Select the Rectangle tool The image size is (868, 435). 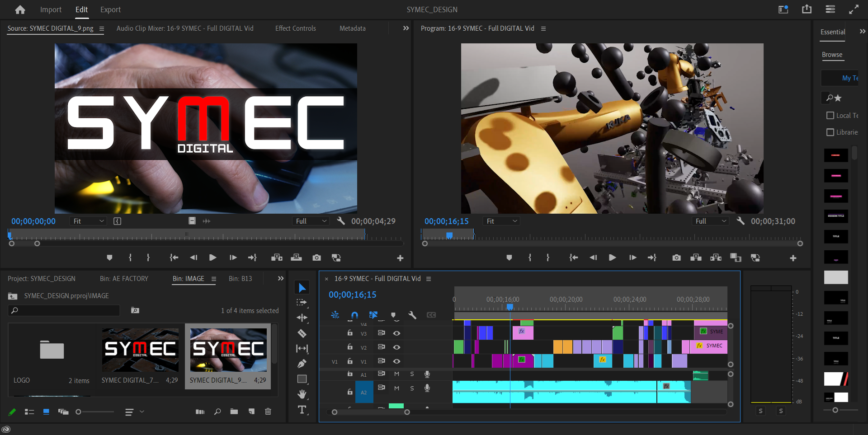click(302, 379)
